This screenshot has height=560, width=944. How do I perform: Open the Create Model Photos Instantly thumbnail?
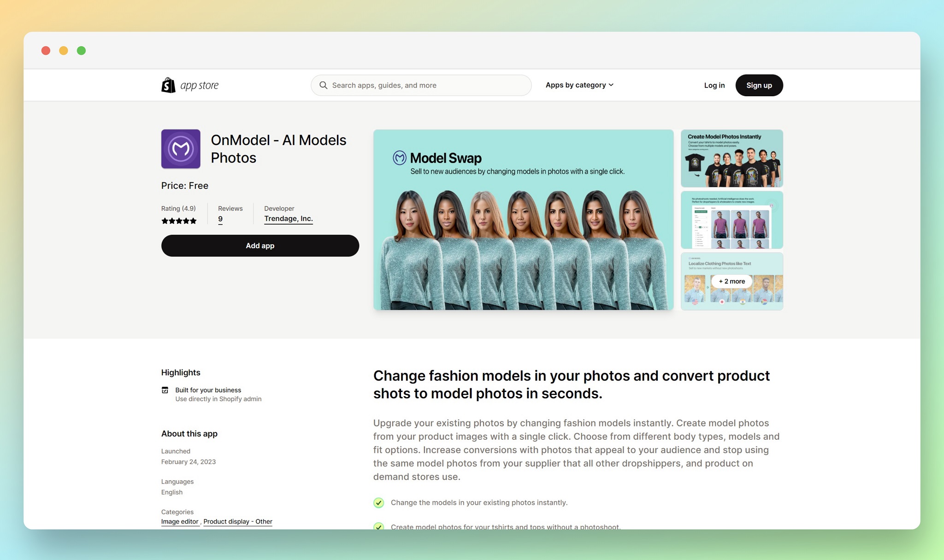[732, 158]
